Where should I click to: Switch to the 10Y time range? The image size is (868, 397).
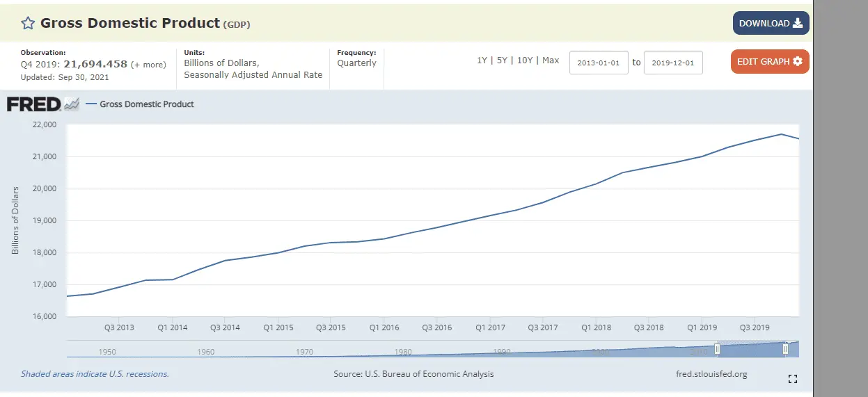[525, 60]
